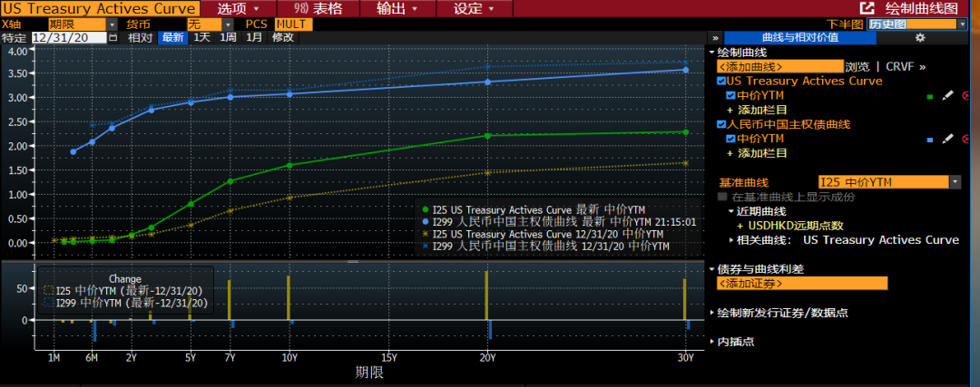Click the I299 人民币中国主权债曲线 12/31/20 legend entry
The height and width of the screenshot is (387, 980).
[545, 246]
